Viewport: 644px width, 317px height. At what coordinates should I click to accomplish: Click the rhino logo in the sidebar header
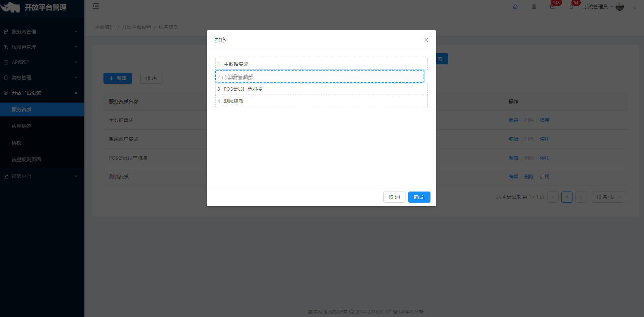[10, 7]
